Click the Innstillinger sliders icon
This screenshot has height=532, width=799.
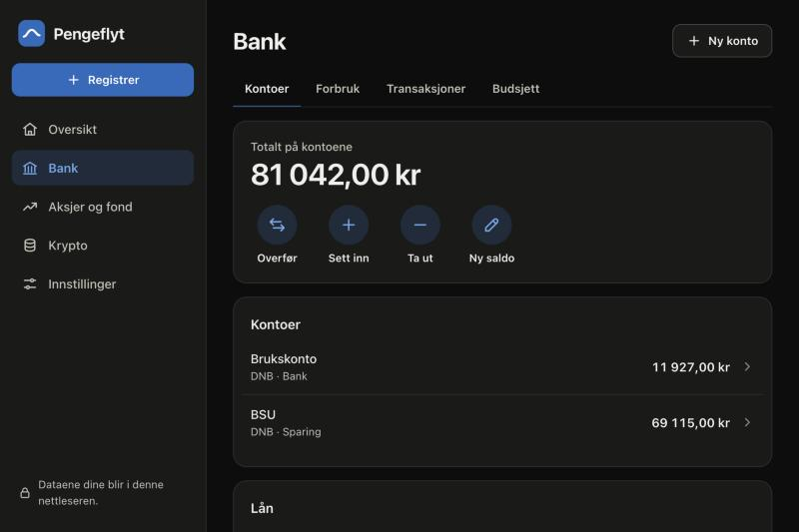tap(30, 284)
